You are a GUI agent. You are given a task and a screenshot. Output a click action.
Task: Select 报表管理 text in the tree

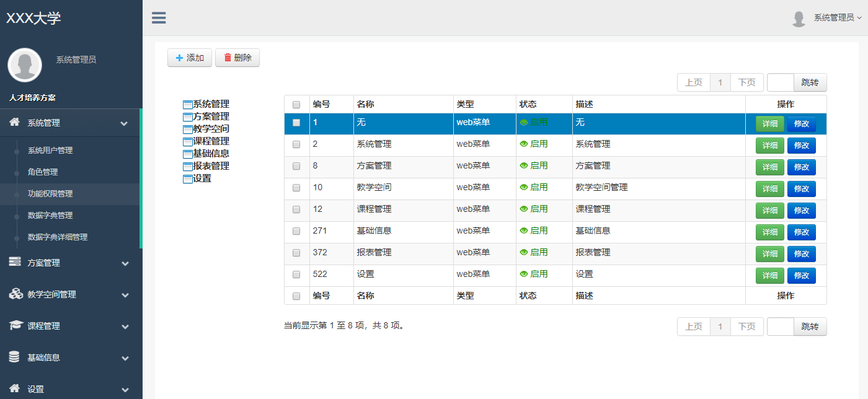211,166
